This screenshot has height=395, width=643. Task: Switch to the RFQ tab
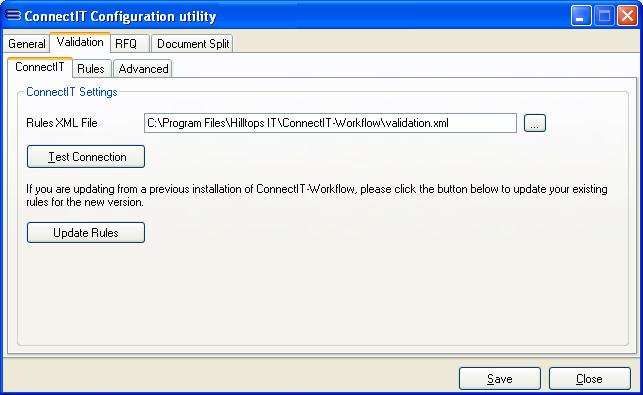[129, 43]
